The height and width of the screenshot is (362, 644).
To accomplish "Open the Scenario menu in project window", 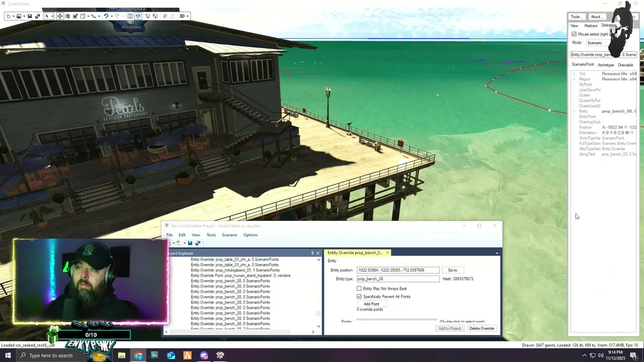I will pyautogui.click(x=229, y=235).
